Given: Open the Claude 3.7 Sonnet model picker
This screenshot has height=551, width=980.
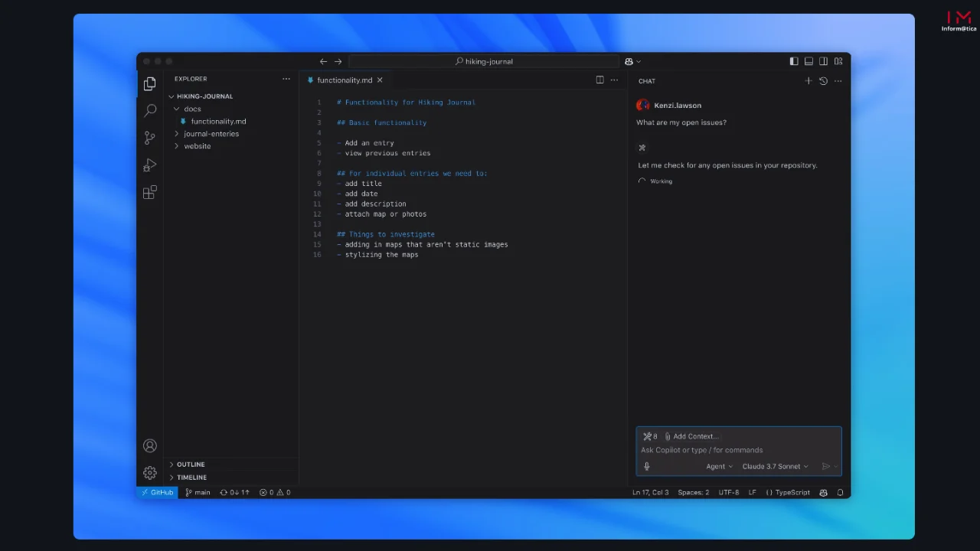Looking at the screenshot, I should point(775,466).
